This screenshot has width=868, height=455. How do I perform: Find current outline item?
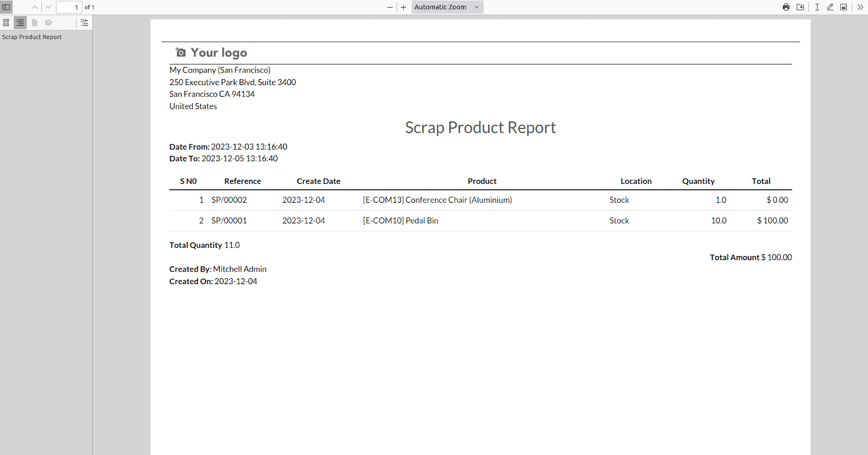pos(84,23)
